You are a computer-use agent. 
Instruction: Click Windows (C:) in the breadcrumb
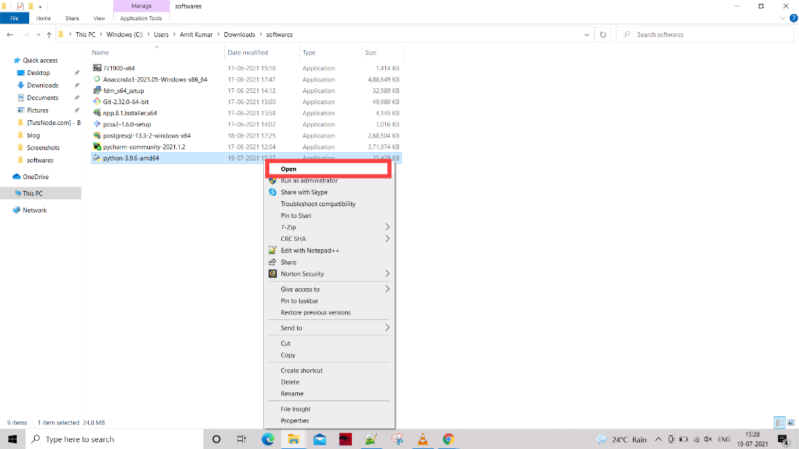pyautogui.click(x=124, y=35)
